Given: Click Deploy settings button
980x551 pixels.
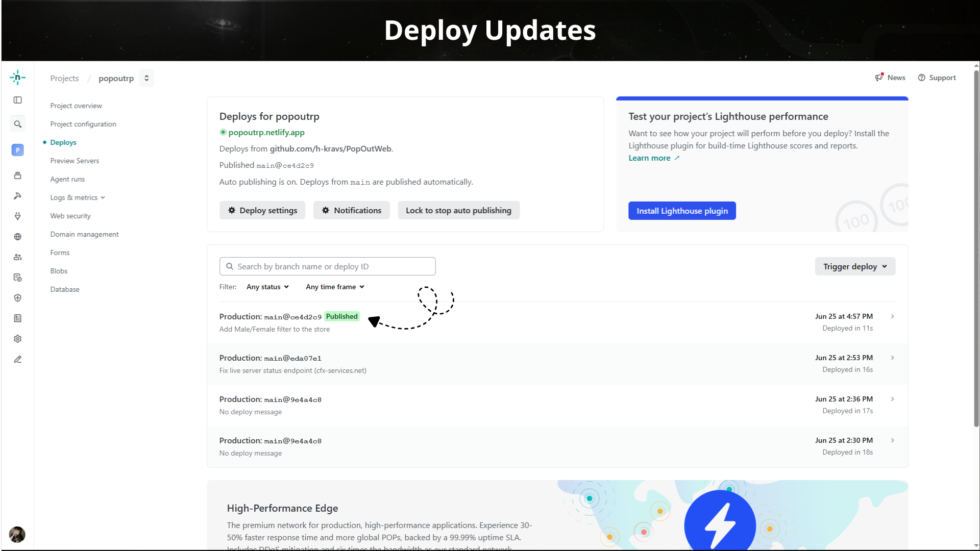Looking at the screenshot, I should [x=262, y=210].
